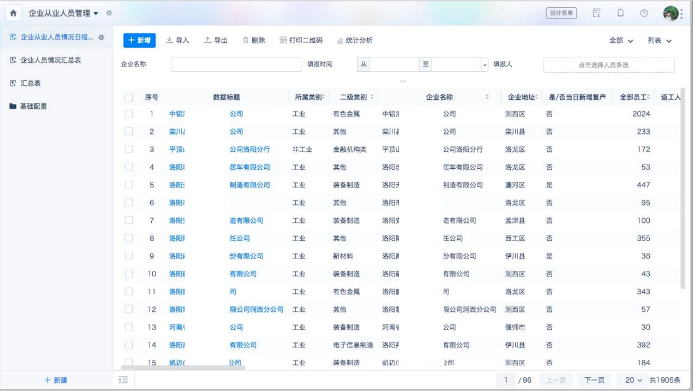The image size is (693, 391).
Task: Open the document icon in the header
Action: [x=596, y=13]
